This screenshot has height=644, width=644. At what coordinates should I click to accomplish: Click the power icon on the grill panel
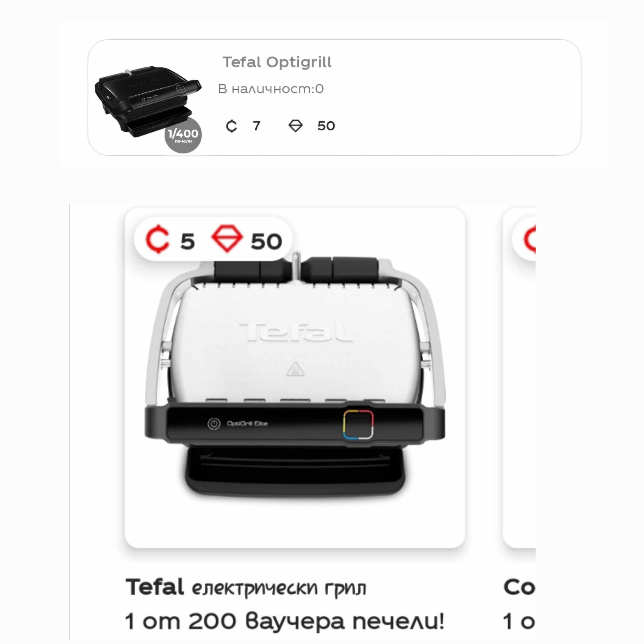pos(214,424)
